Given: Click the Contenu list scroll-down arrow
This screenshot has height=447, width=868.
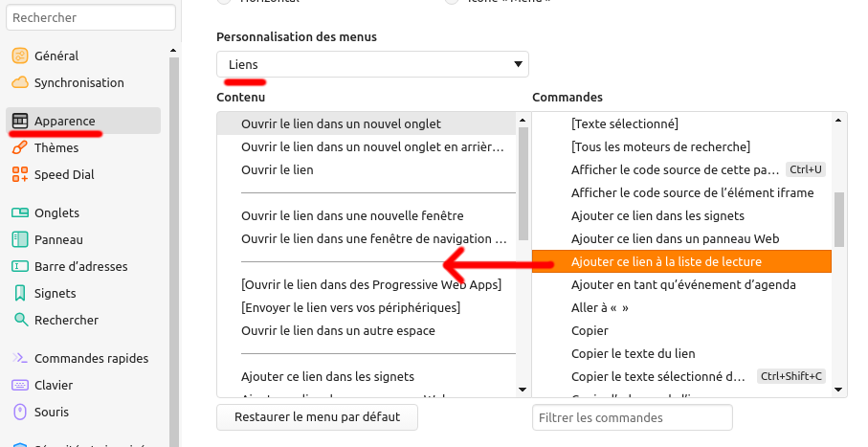Looking at the screenshot, I should 523,390.
